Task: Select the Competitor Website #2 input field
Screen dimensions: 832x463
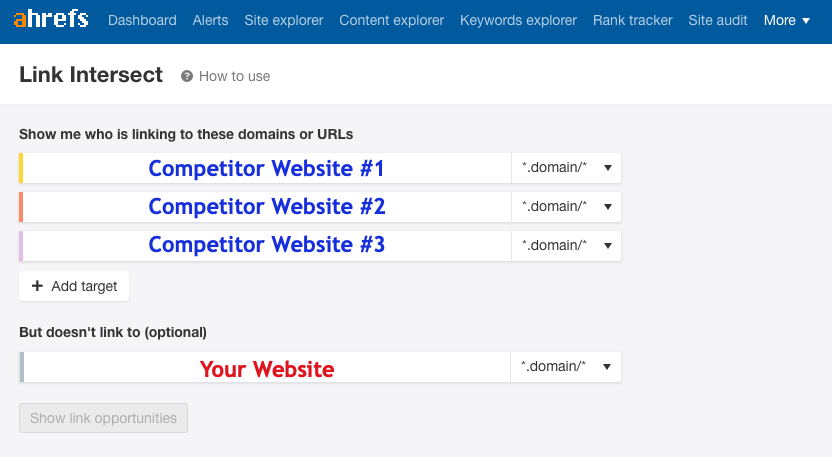Action: point(265,207)
